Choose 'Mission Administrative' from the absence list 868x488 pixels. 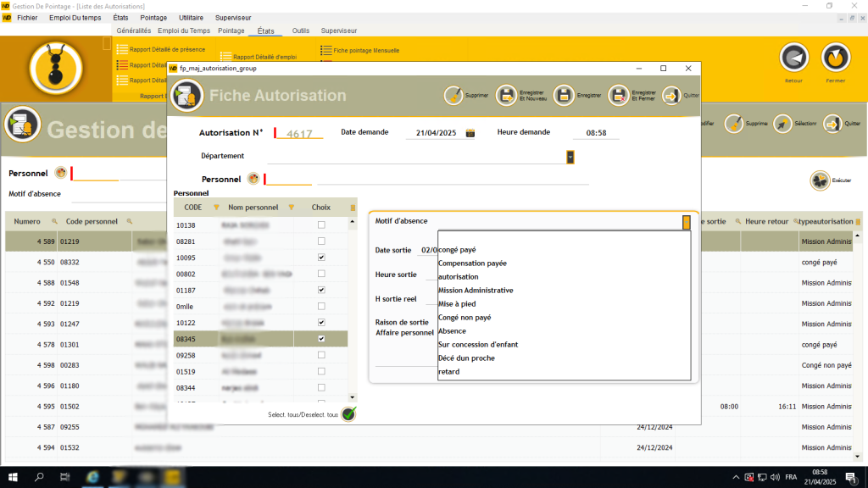point(476,291)
